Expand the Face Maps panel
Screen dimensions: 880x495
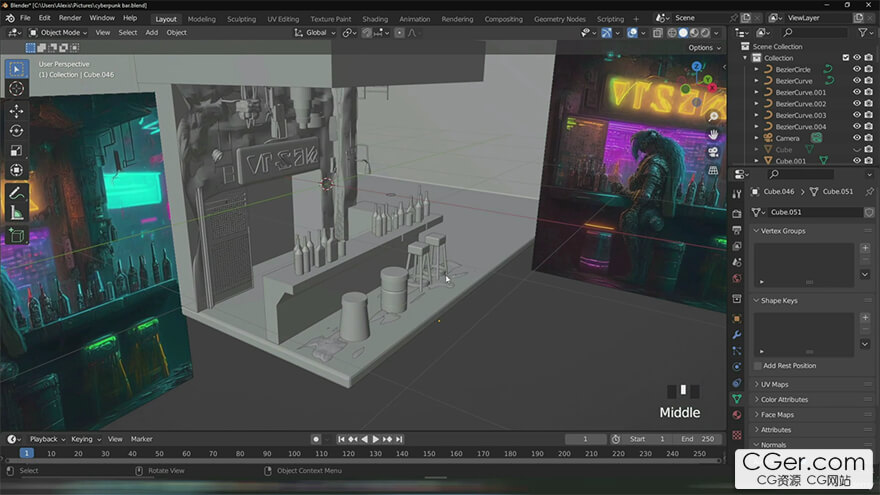777,415
